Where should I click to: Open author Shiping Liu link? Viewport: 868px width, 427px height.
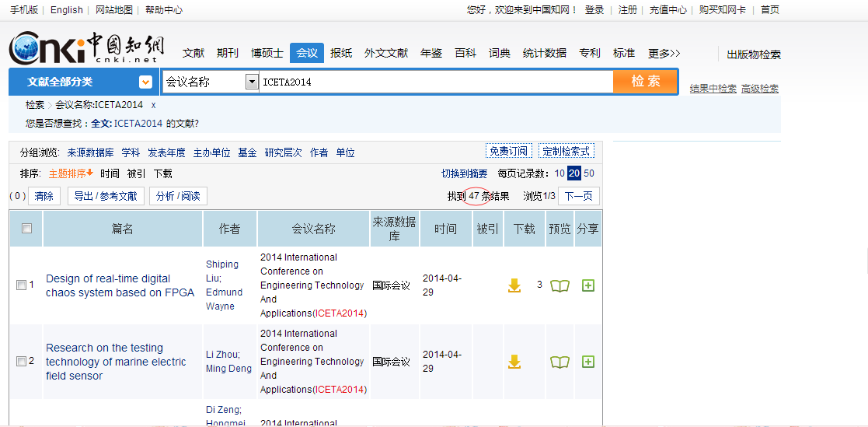(222, 271)
